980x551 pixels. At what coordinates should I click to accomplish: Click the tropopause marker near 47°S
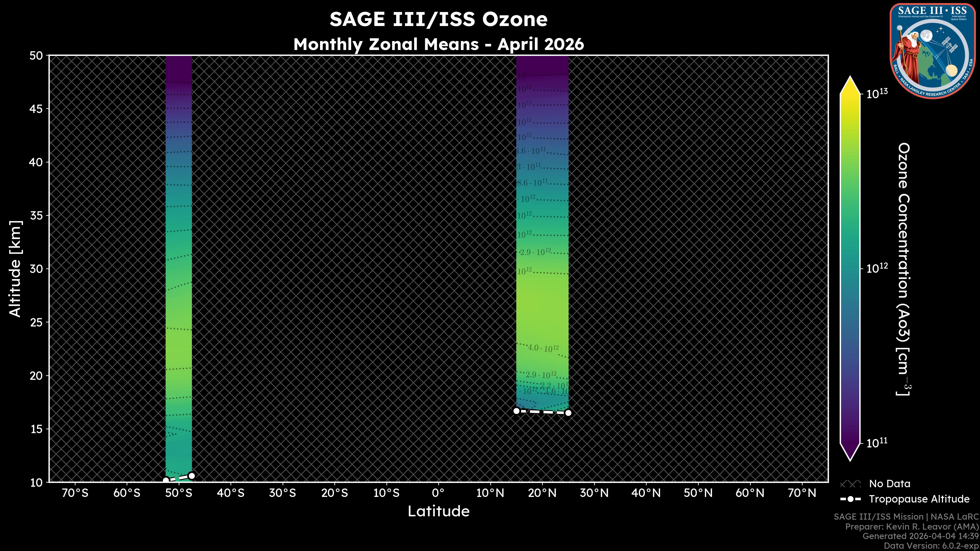(x=192, y=476)
